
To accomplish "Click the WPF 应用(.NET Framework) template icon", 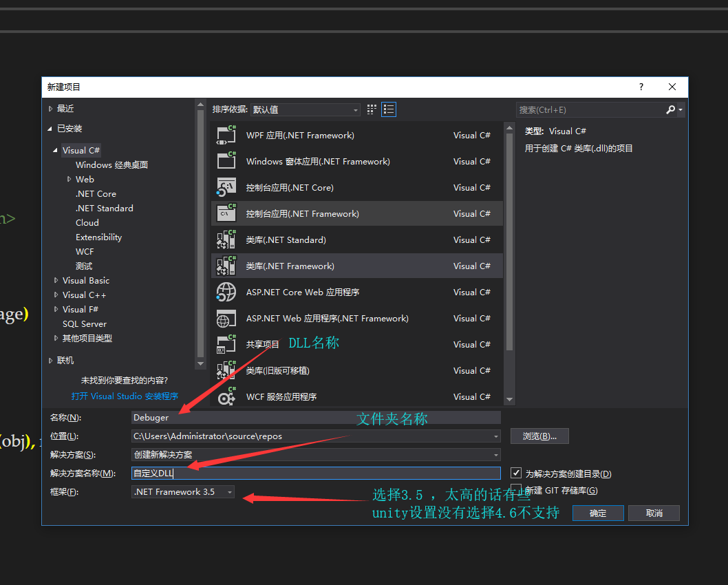I will coord(226,135).
